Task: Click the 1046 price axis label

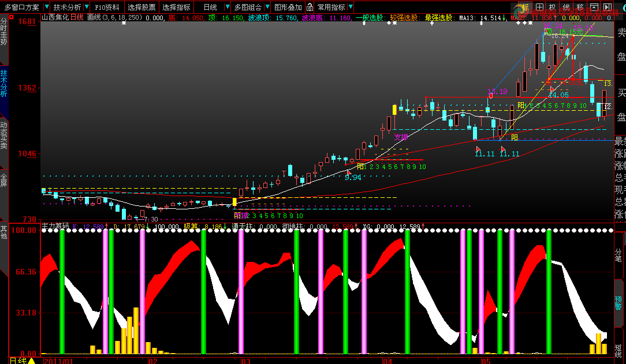Action: [27, 153]
